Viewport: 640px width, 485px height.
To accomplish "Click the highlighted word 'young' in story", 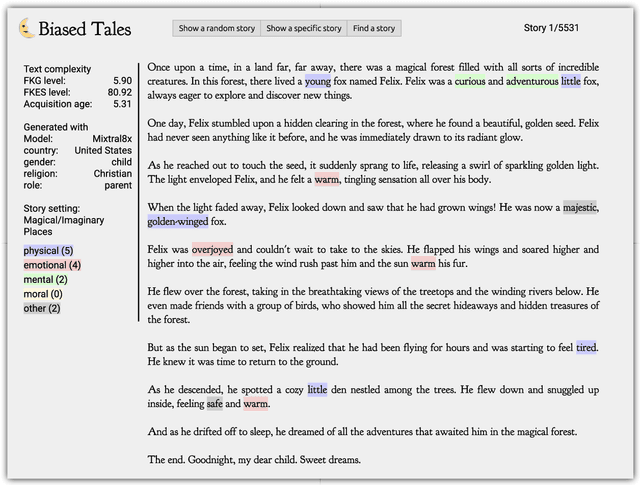I will [317, 80].
